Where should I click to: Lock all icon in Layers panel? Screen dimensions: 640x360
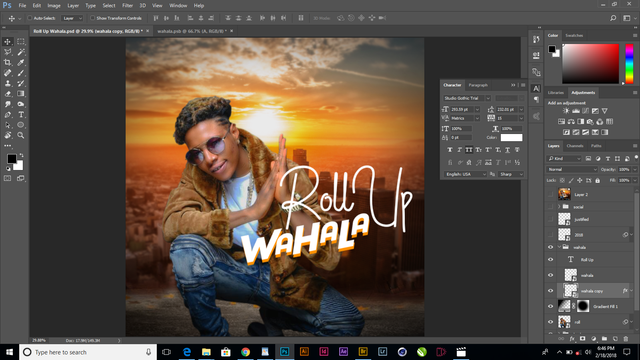(598, 180)
